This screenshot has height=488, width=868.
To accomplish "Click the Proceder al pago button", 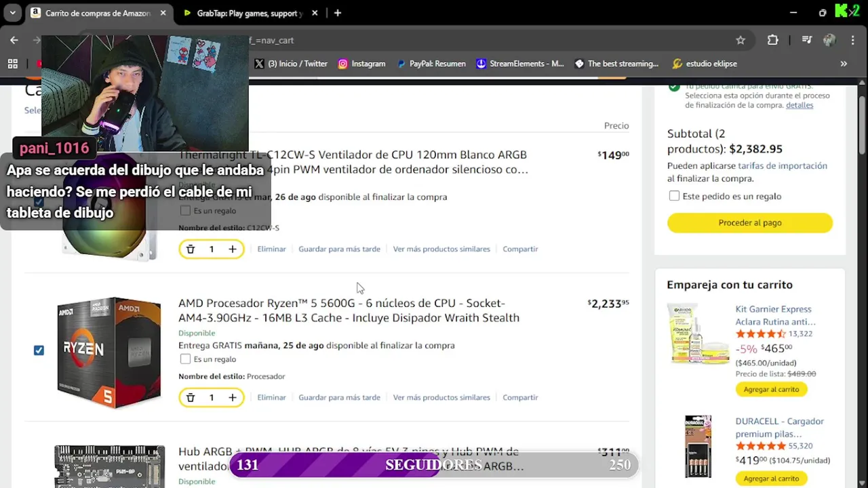I will 750,223.
